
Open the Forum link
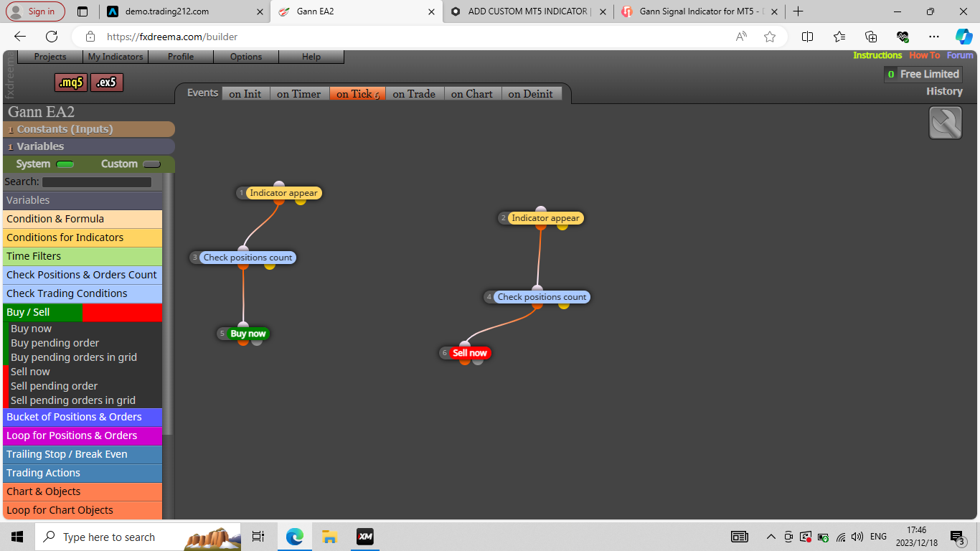(960, 55)
